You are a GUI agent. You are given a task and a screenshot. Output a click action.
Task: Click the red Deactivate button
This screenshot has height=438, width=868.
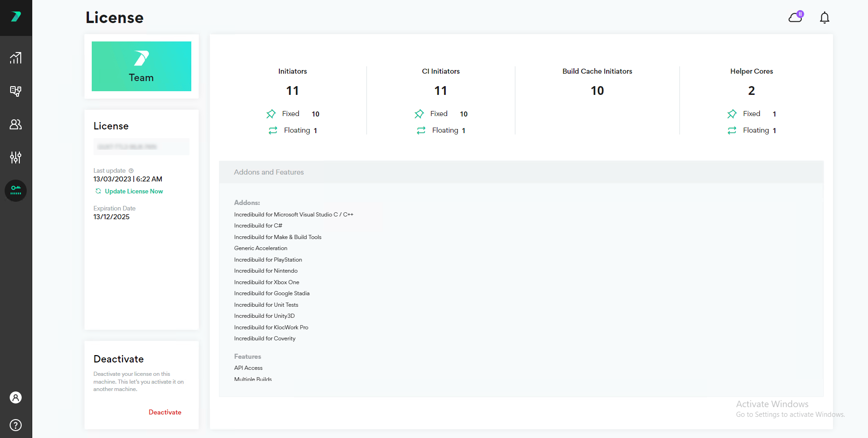click(165, 412)
